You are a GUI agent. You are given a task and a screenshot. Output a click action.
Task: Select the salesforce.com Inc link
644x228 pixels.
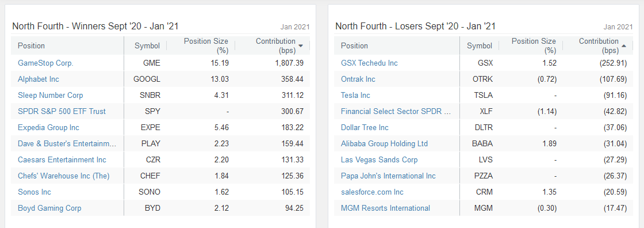(373, 192)
